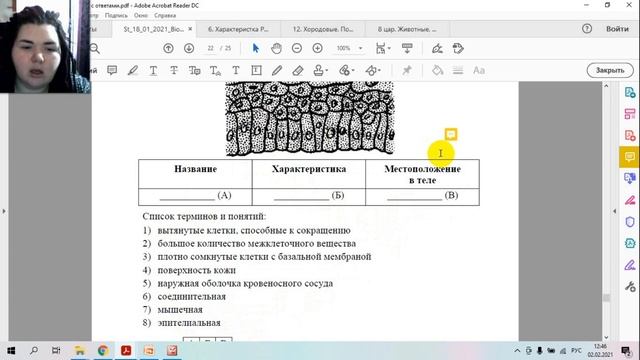Click the vertical scrollbar up arrow
The height and width of the screenshot is (360, 640).
(x=606, y=86)
